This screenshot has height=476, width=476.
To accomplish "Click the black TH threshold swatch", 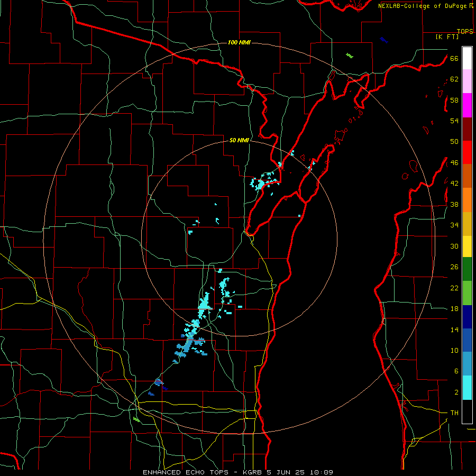I will point(467,411).
